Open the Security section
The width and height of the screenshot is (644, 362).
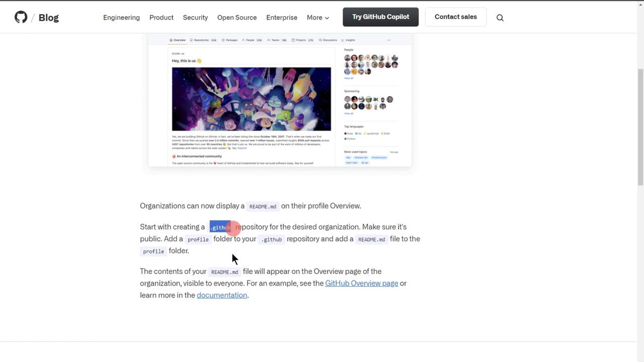[x=195, y=17]
